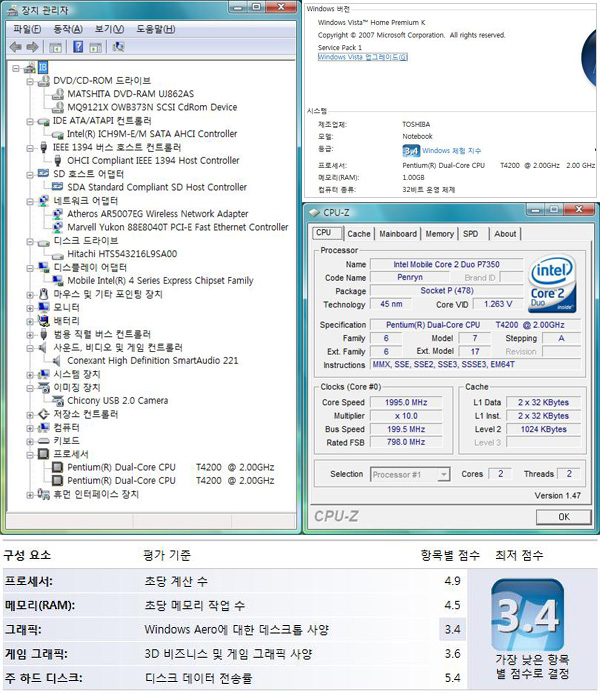The width and height of the screenshot is (600, 694).
Task: Switch to the Mainboard tab in CPU-Z
Action: [x=398, y=234]
